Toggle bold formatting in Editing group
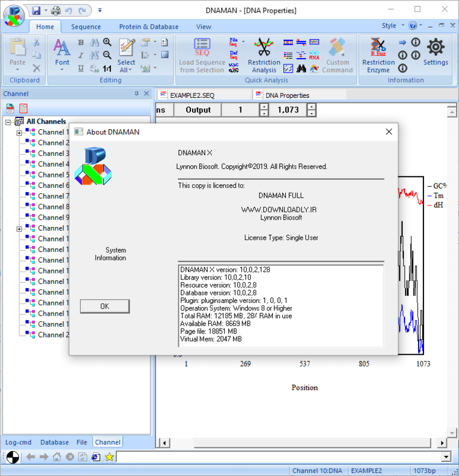Image resolution: width=459 pixels, height=476 pixels. 81,43
